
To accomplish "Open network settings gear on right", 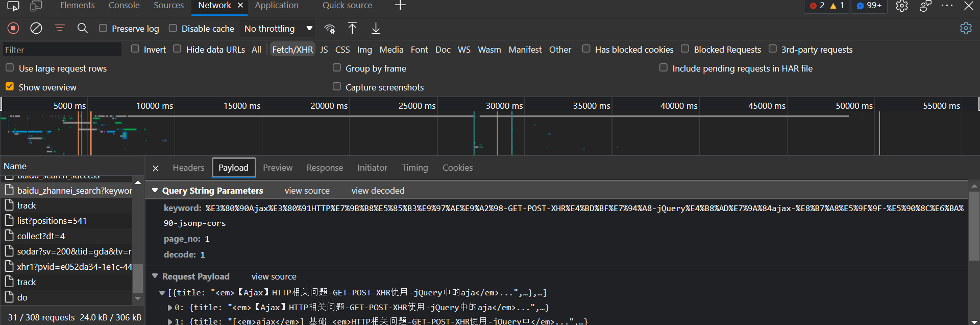I will pos(966,28).
